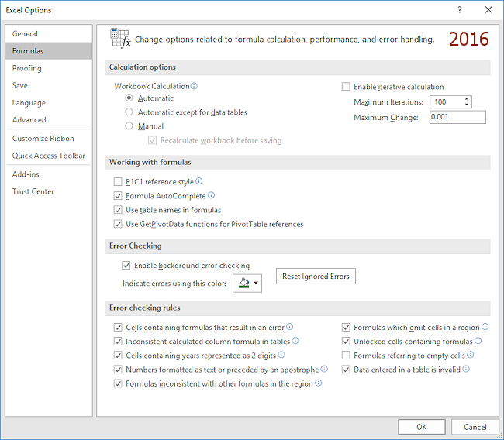Click info icon next to Workbook Calculation
This screenshot has height=440, width=504.
click(x=194, y=86)
